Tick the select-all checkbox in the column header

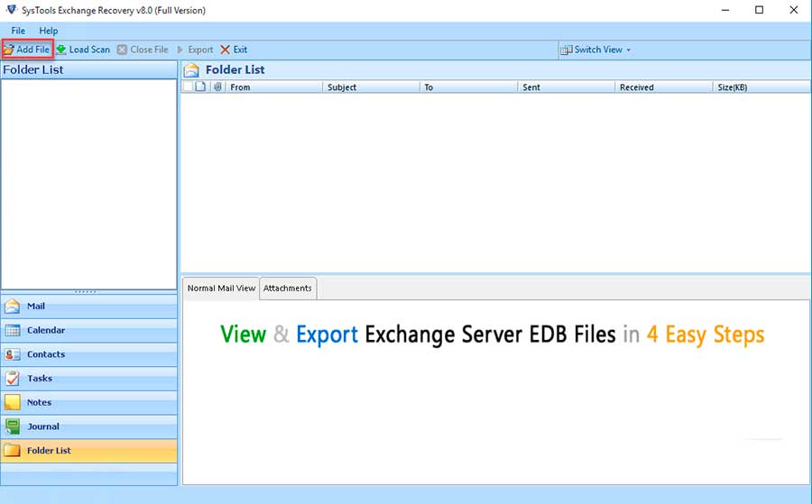[x=188, y=87]
